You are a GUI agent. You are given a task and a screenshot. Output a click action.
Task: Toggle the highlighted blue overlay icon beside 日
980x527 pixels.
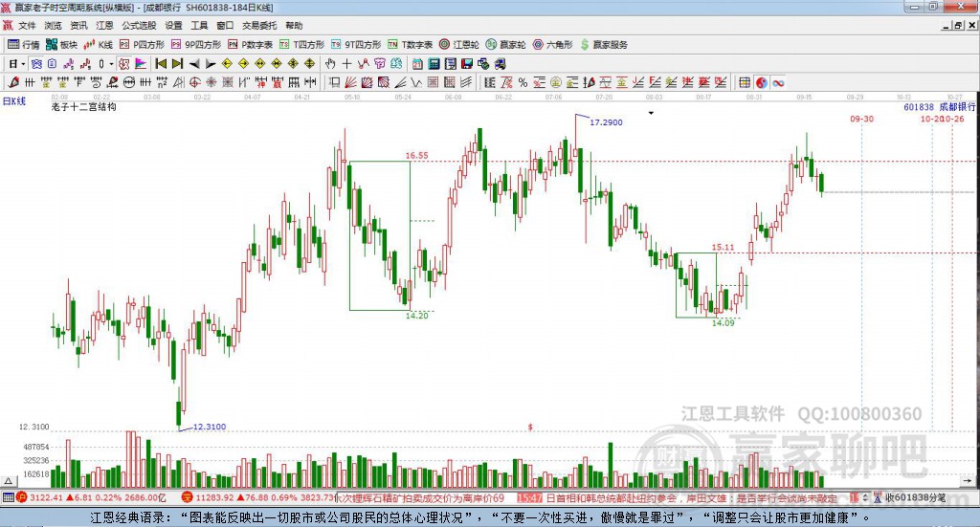pos(36,64)
